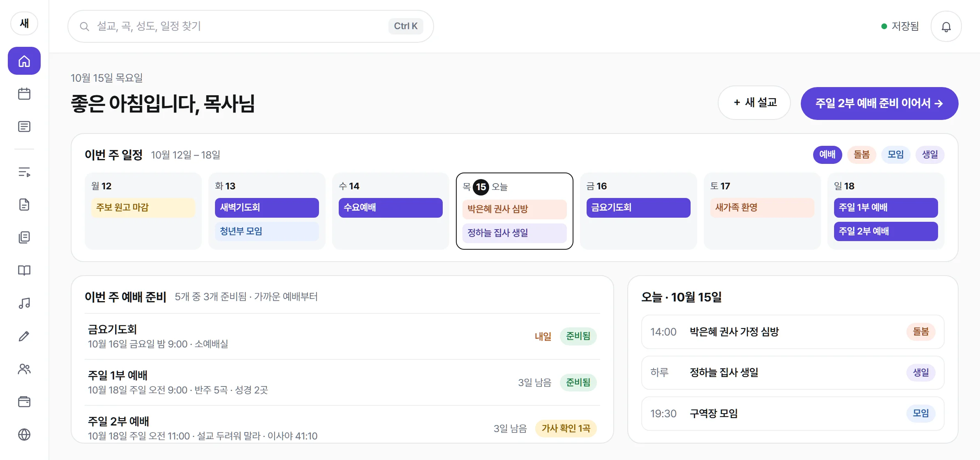Open the text document icon below calendar
This screenshot has height=460, width=980.
(x=24, y=126)
